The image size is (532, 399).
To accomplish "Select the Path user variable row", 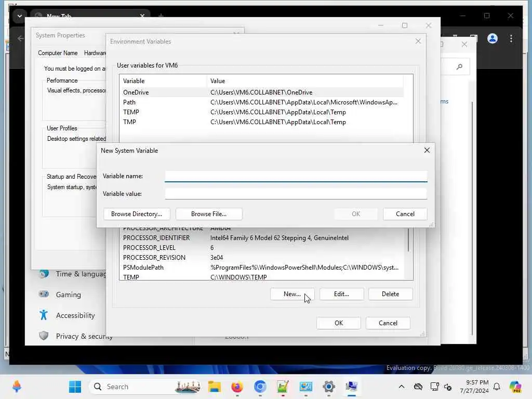I will 262,102.
